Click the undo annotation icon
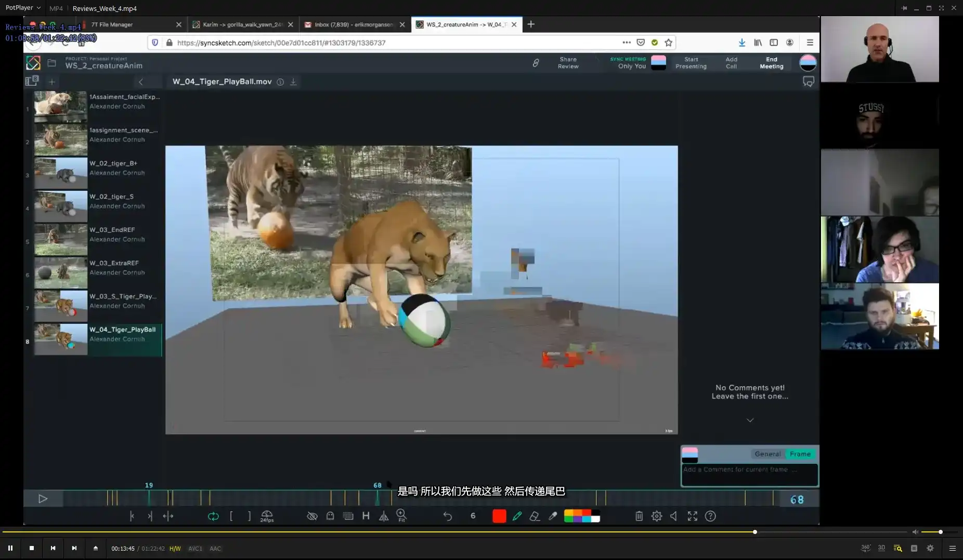963x560 pixels. click(447, 516)
